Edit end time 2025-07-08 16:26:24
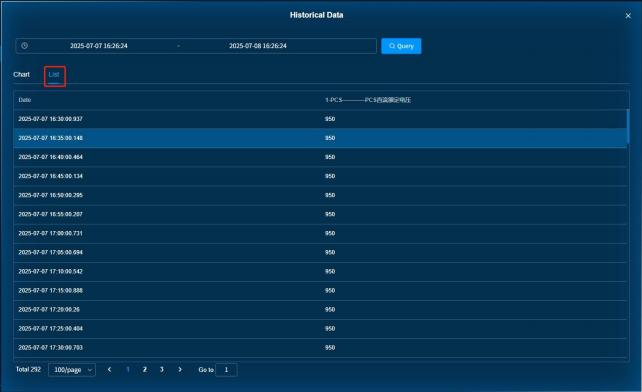The width and height of the screenshot is (642, 392). point(258,46)
